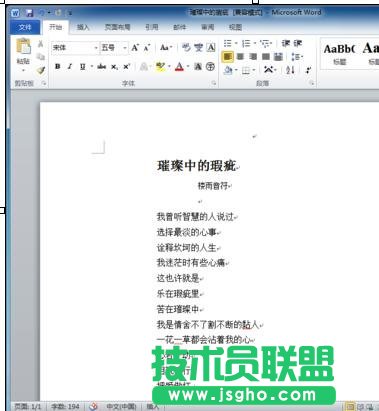
Task: Open the text effects glowing A icon
Action: (144, 67)
